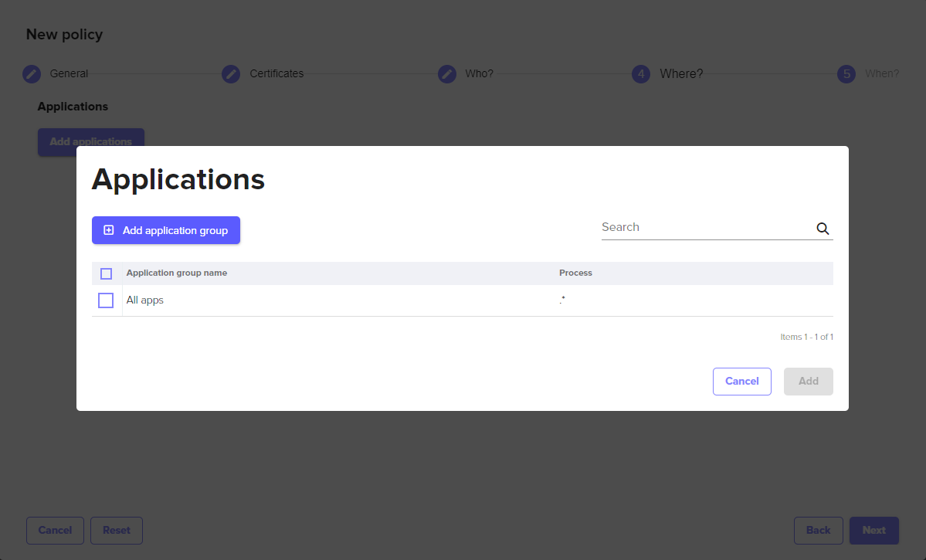The width and height of the screenshot is (926, 560).
Task: Tick the All apps row checkbox
Action: [106, 300]
